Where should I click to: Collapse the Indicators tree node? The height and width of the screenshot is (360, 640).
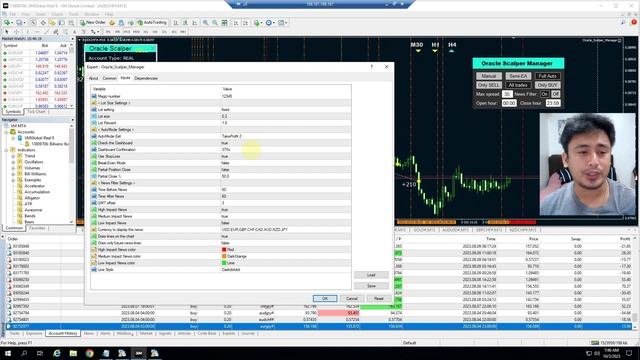pyautogui.click(x=6, y=150)
